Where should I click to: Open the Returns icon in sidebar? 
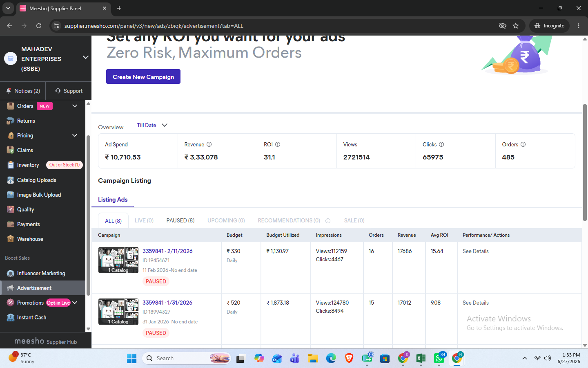[x=11, y=121]
